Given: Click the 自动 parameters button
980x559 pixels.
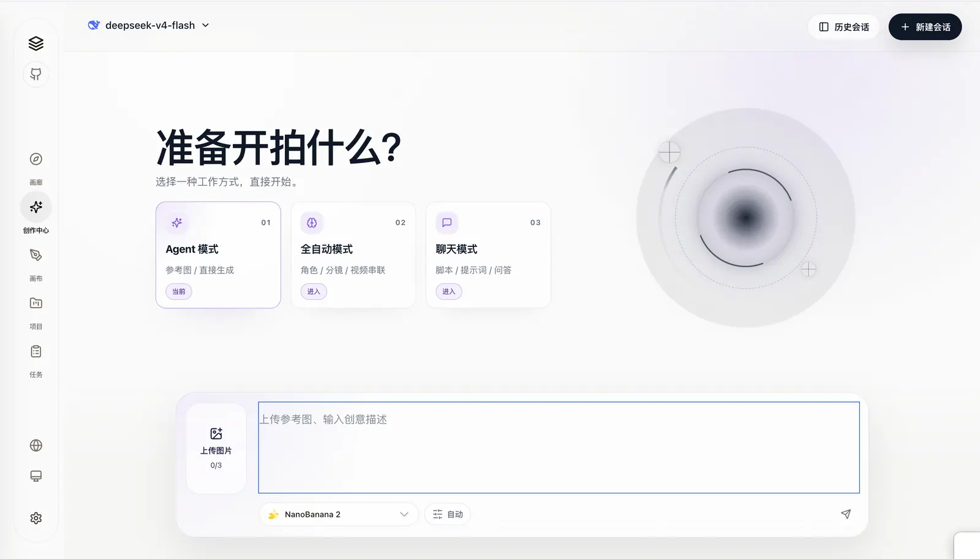Looking at the screenshot, I should [448, 514].
